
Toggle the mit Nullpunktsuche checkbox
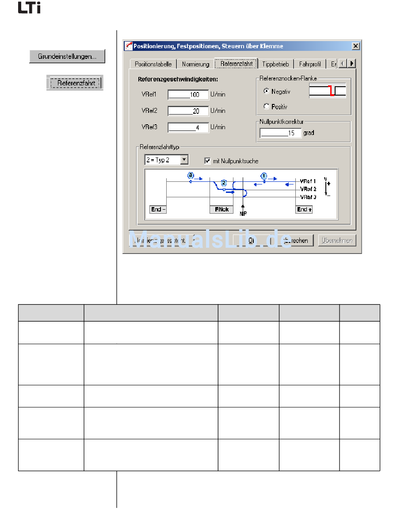click(207, 161)
